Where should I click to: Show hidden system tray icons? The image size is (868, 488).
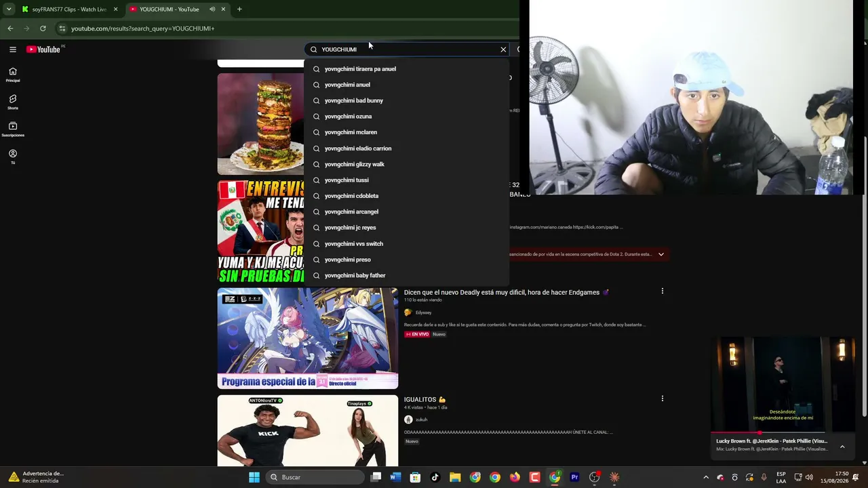point(706,477)
